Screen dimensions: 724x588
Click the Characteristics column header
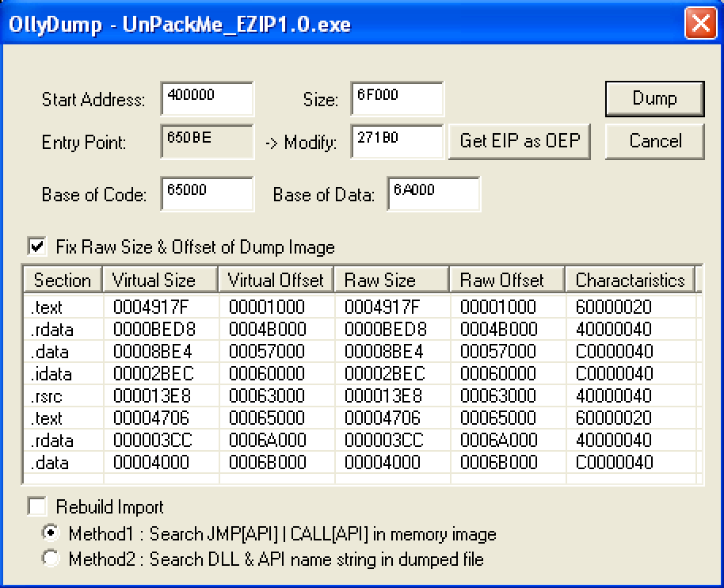[x=630, y=280]
